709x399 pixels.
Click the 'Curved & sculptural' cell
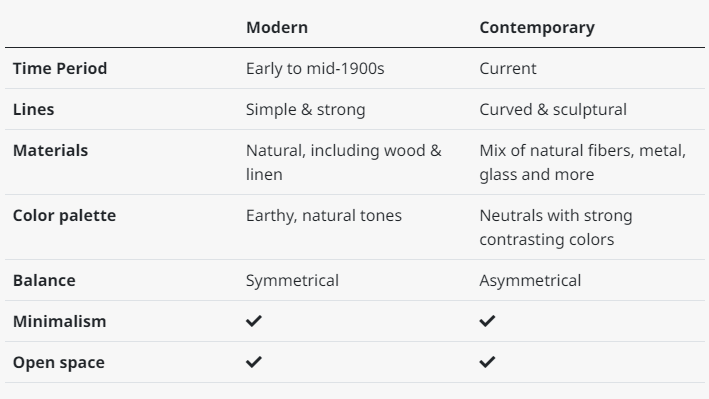pos(553,109)
